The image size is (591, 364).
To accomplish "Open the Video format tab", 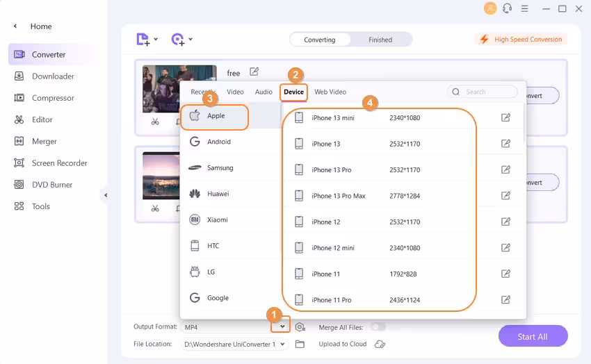I will coord(235,92).
